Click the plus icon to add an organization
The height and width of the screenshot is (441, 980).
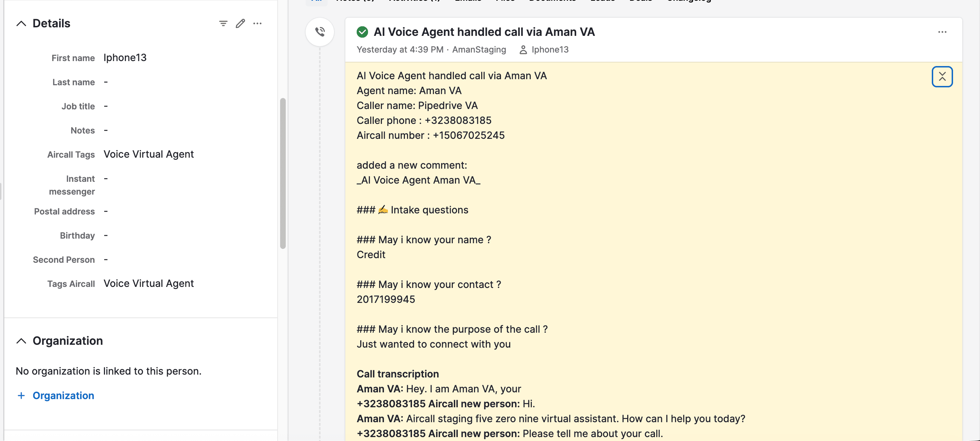[x=21, y=396]
